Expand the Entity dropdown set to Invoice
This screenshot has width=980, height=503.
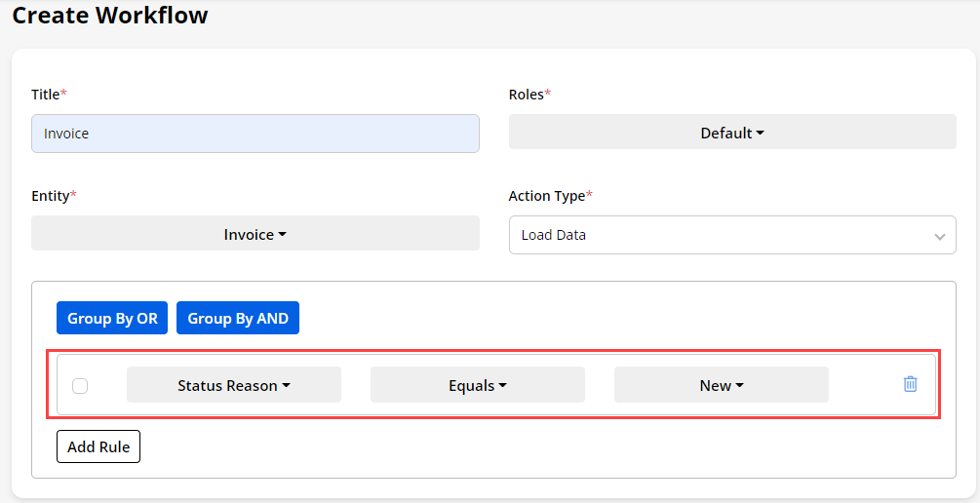pyautogui.click(x=255, y=234)
